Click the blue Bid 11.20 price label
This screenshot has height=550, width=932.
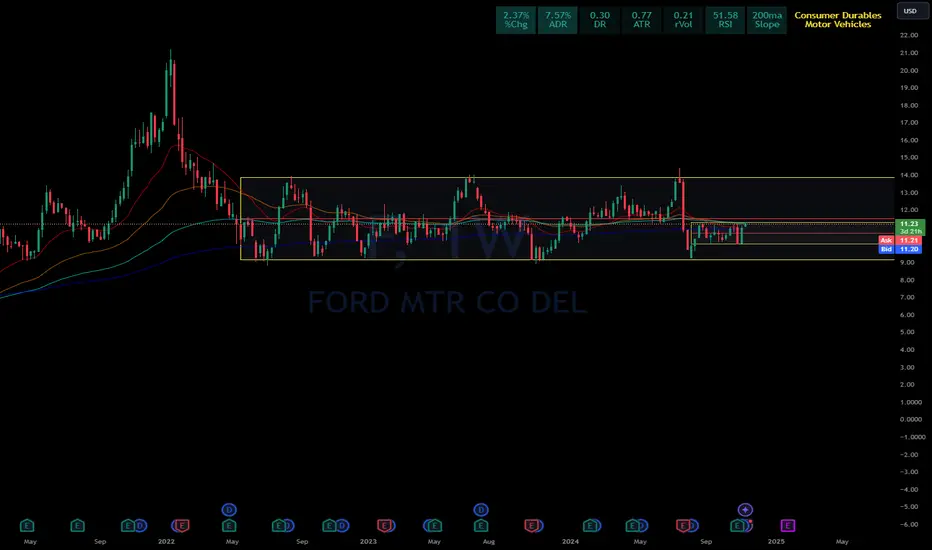click(900, 249)
